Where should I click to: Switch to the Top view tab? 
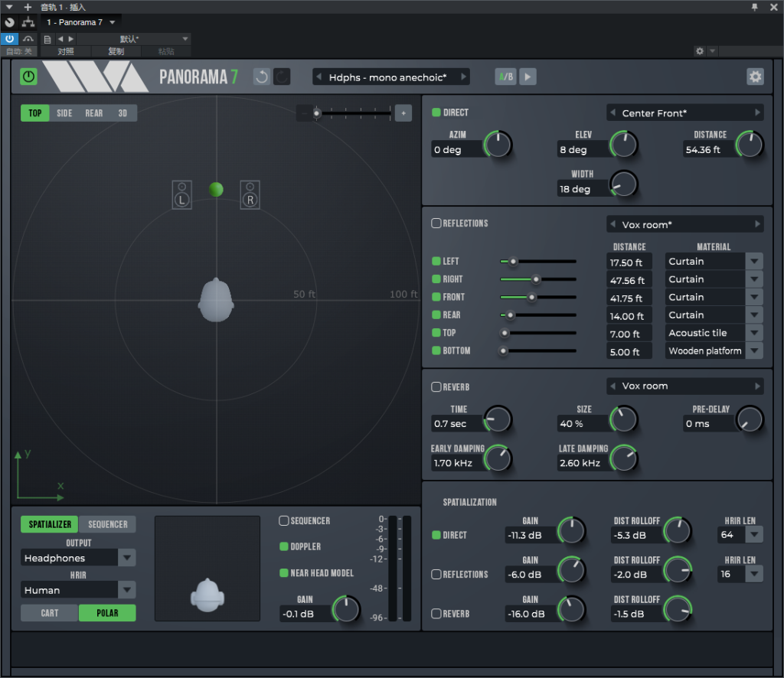[x=35, y=113]
